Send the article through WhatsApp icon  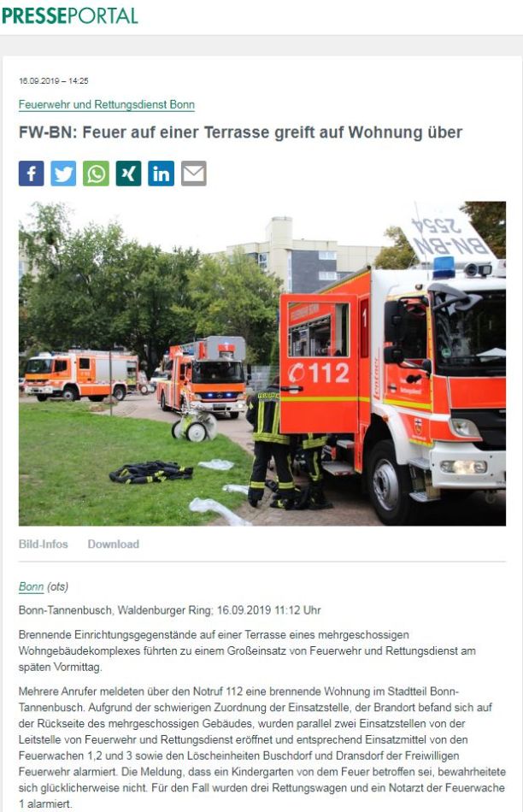[96, 173]
